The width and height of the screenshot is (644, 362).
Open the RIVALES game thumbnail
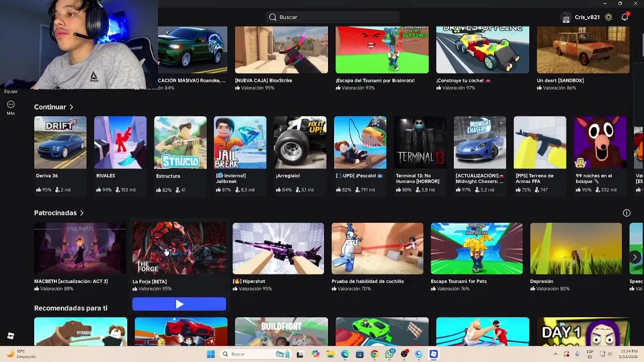[x=120, y=142]
